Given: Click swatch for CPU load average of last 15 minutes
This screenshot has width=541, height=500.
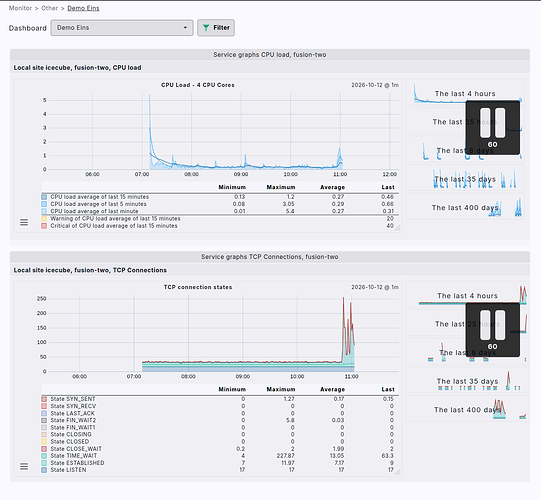Looking at the screenshot, I should (x=44, y=197).
